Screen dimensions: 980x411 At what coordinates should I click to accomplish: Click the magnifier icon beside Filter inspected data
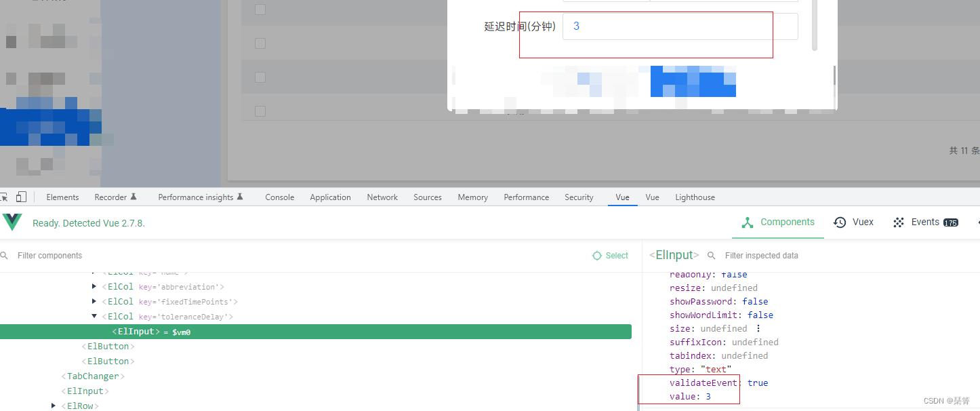710,256
